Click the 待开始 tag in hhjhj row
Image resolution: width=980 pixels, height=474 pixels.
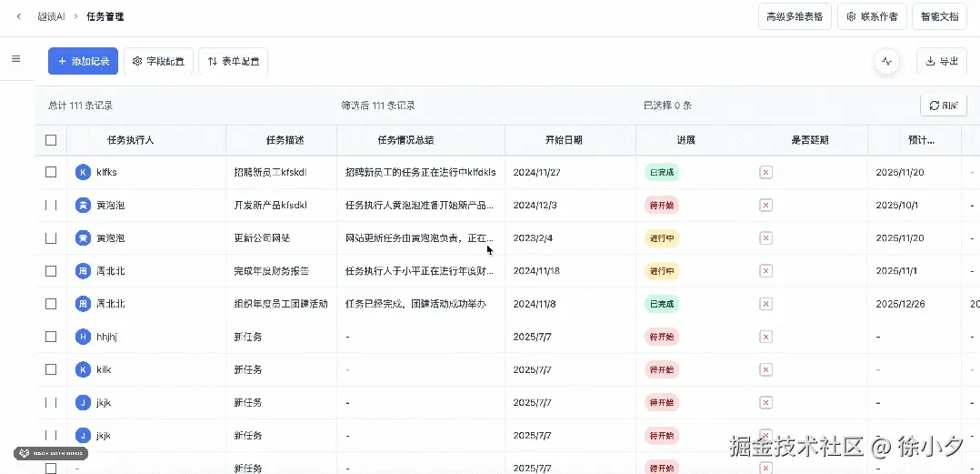point(661,337)
